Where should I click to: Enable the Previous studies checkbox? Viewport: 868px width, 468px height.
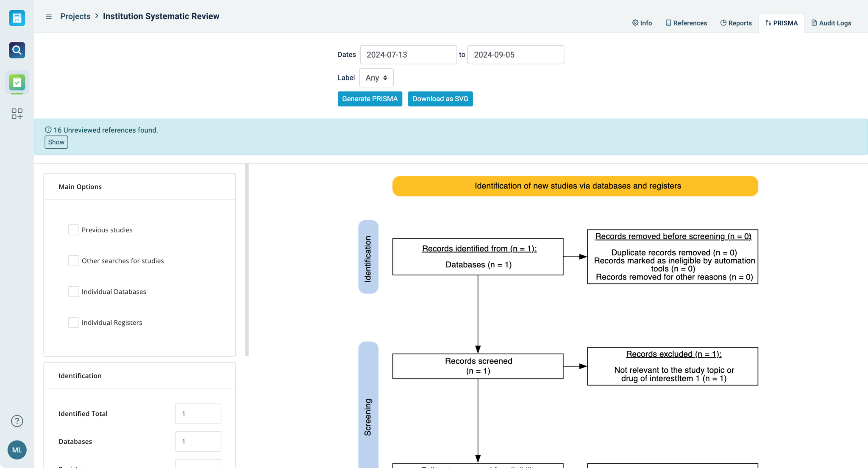click(x=73, y=230)
